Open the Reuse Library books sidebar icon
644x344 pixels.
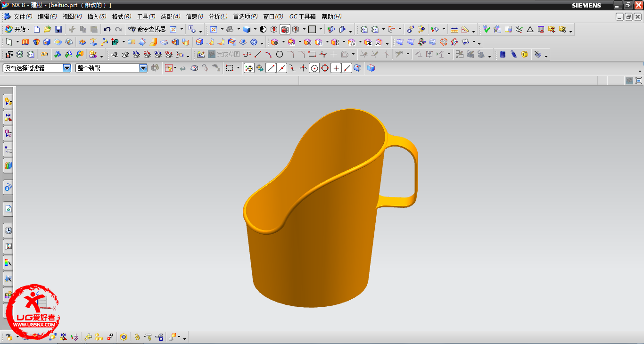(8, 165)
